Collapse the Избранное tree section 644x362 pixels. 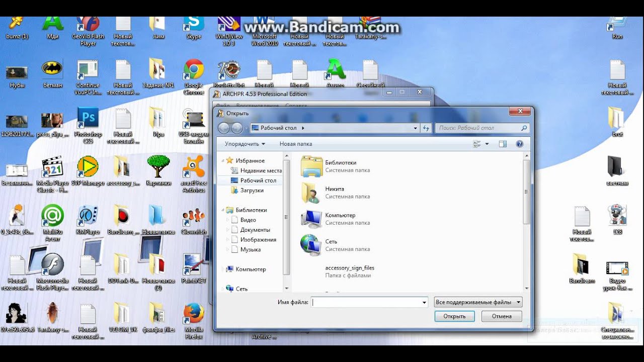click(223, 161)
